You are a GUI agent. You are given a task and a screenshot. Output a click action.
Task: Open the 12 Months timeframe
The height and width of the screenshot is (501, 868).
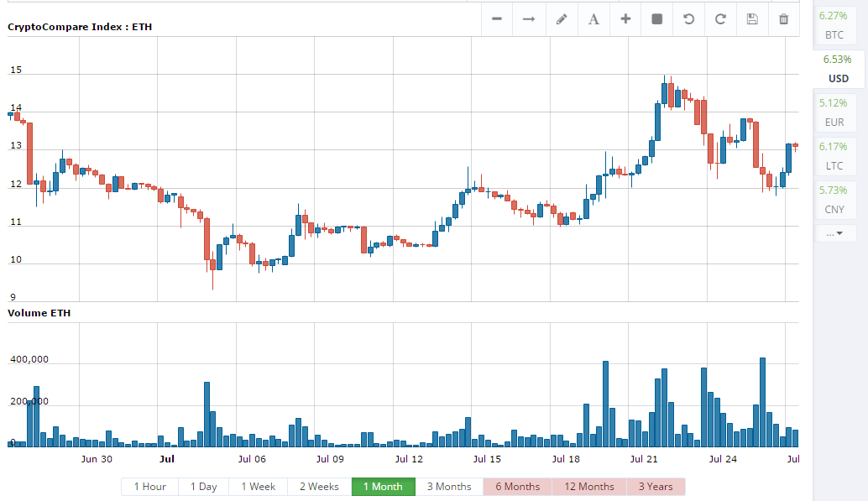point(589,487)
